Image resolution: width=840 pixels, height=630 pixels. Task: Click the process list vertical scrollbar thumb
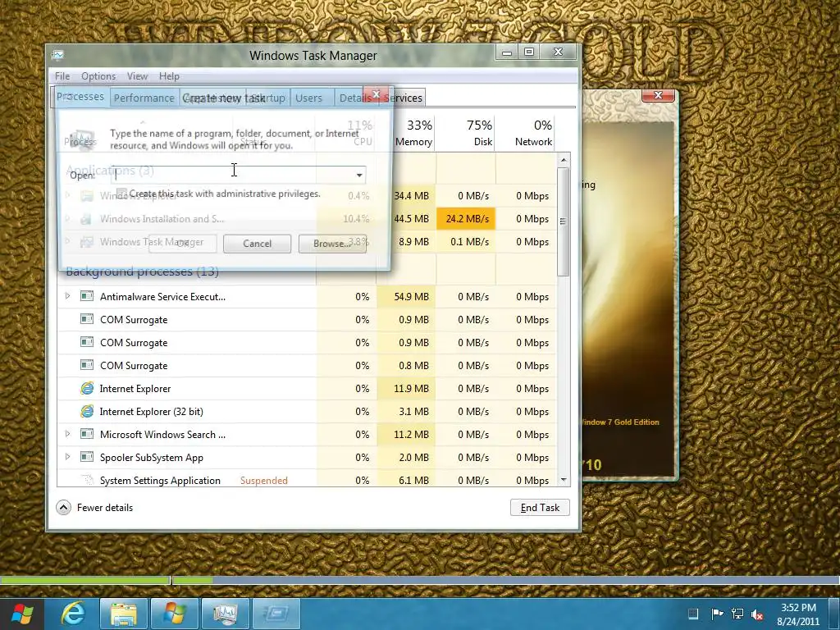[563, 221]
